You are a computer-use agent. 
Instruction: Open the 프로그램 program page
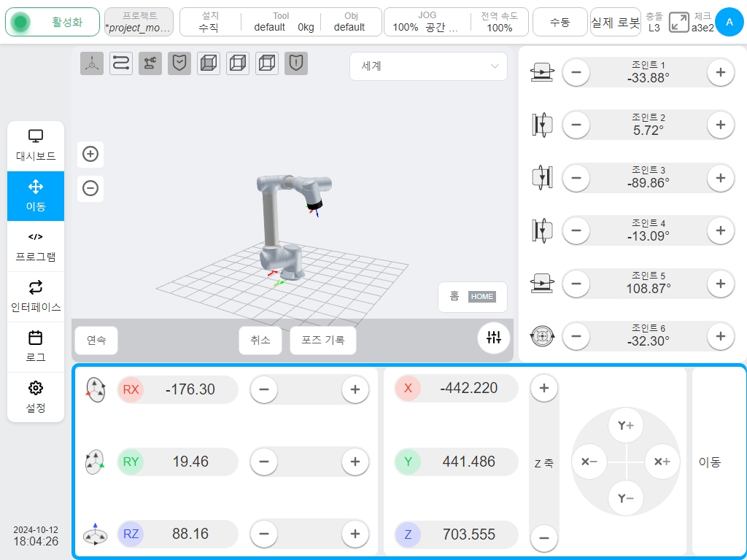click(x=36, y=246)
